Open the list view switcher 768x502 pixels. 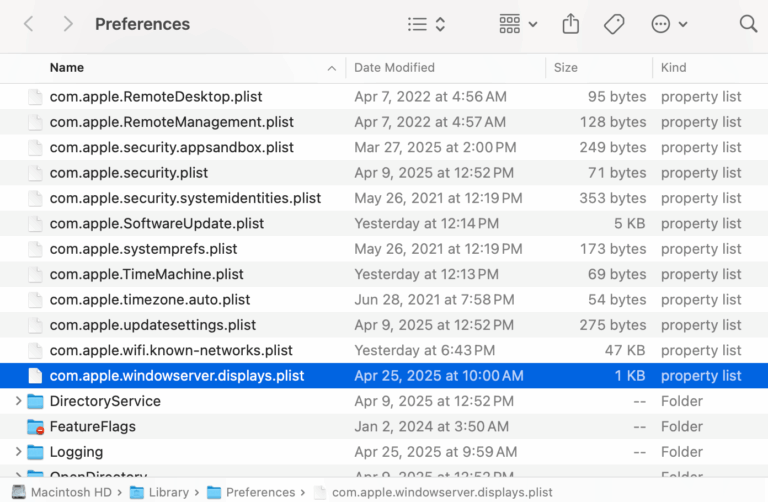427,24
